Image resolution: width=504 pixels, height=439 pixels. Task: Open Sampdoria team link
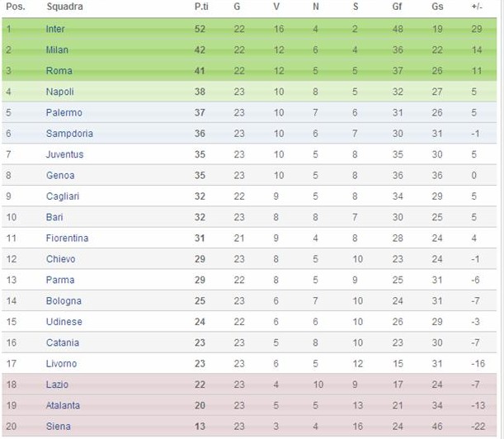(69, 134)
